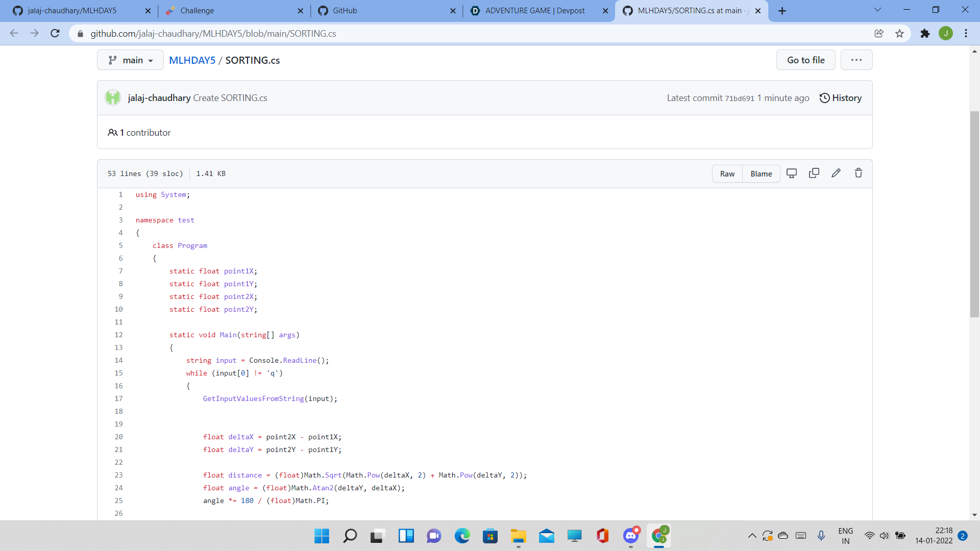Image resolution: width=980 pixels, height=551 pixels.
Task: Switch to the Challenge tab
Action: coord(197,11)
